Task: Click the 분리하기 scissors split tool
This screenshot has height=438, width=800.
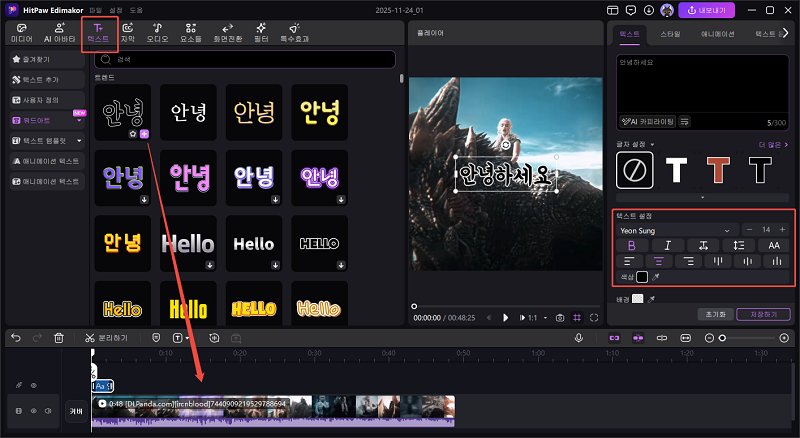Action: 106,338
